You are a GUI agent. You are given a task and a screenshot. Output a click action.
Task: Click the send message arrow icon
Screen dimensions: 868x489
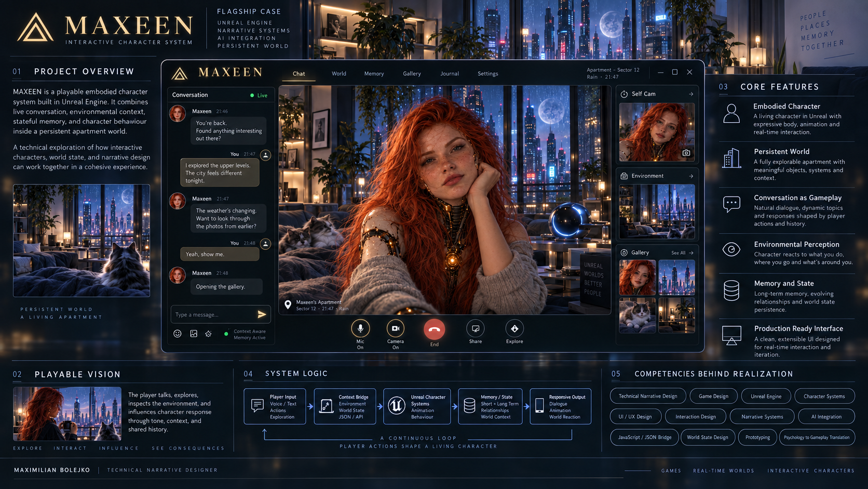pos(262,314)
